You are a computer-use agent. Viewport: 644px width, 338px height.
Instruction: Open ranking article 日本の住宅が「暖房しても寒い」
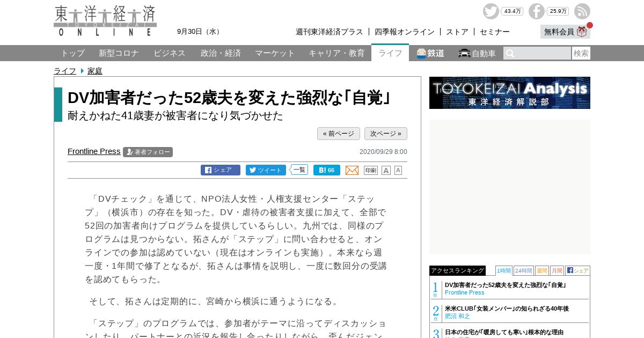click(x=504, y=332)
